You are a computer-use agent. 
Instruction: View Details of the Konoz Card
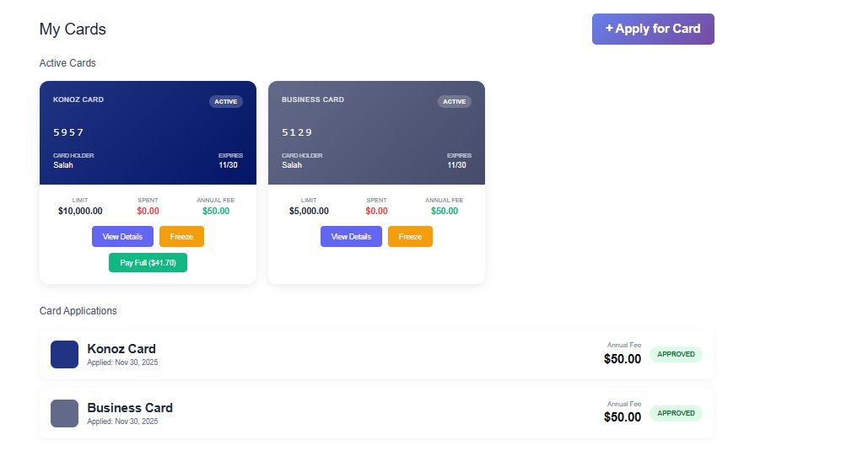click(x=122, y=237)
